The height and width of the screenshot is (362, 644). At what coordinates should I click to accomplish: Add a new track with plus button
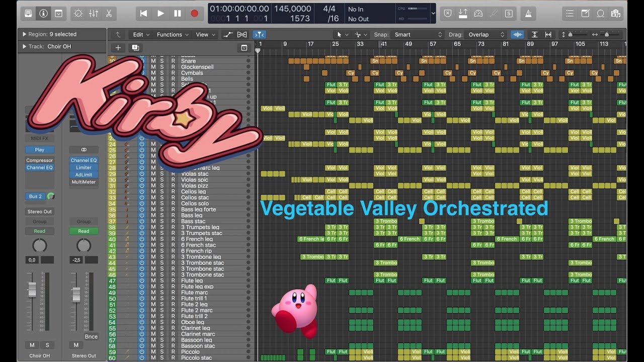[118, 48]
